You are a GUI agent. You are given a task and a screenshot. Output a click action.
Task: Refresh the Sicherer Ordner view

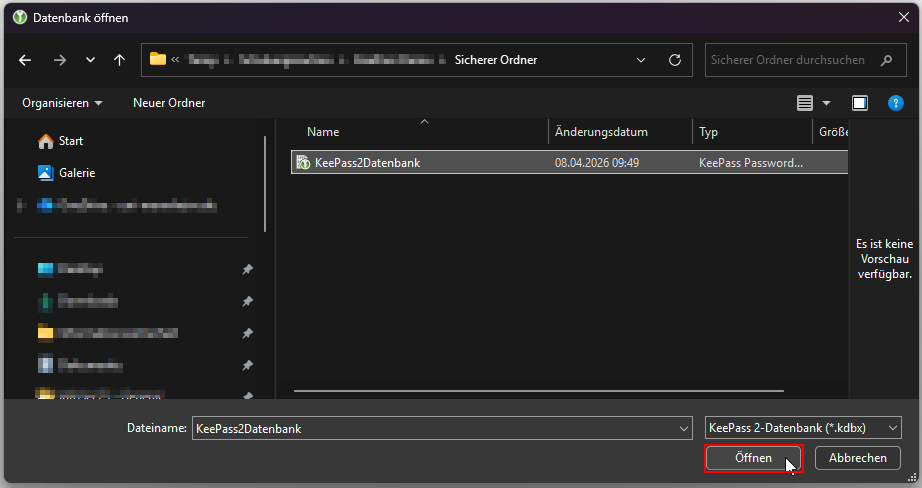(675, 60)
